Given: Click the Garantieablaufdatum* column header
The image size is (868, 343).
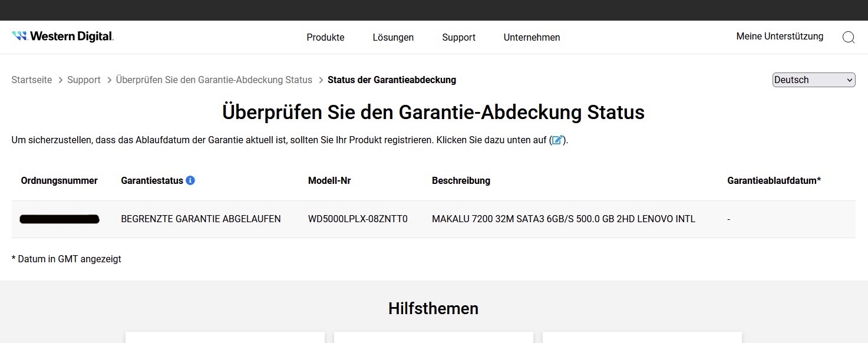Looking at the screenshot, I should [x=774, y=180].
